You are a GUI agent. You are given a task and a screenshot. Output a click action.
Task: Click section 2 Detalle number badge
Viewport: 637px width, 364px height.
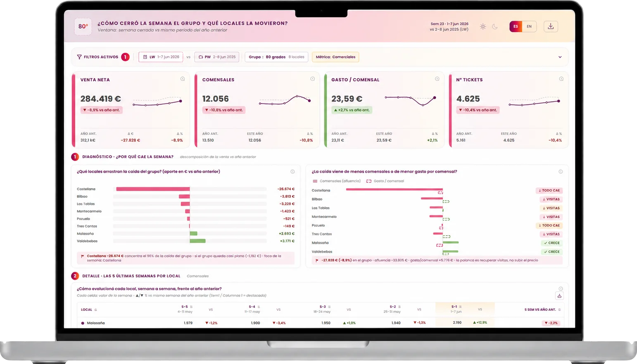coord(75,276)
